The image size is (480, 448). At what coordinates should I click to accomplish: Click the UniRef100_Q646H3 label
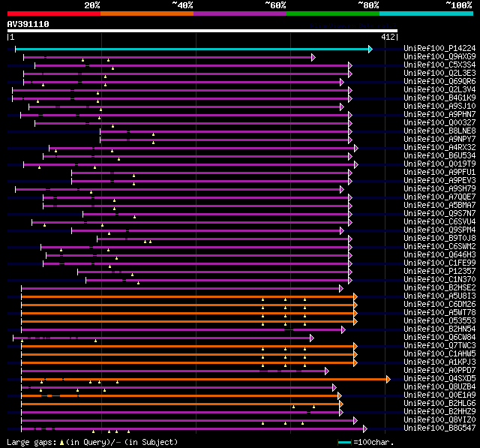coord(439,255)
